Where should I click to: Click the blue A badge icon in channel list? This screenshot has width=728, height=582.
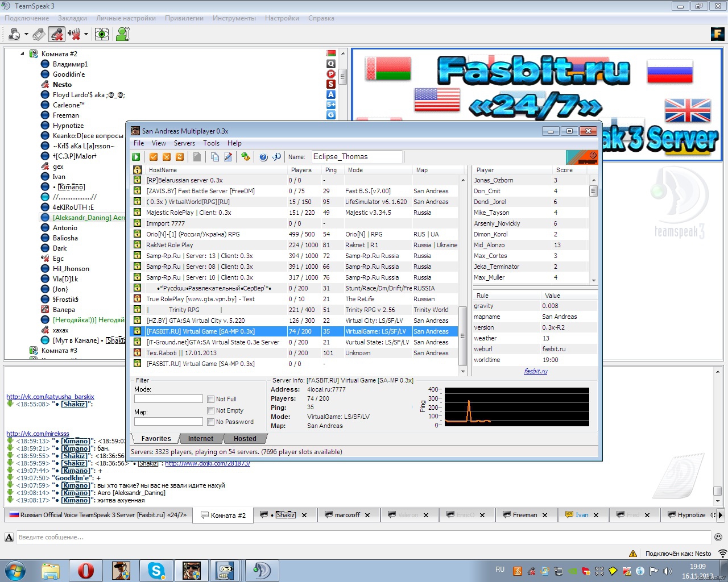pos(331,94)
